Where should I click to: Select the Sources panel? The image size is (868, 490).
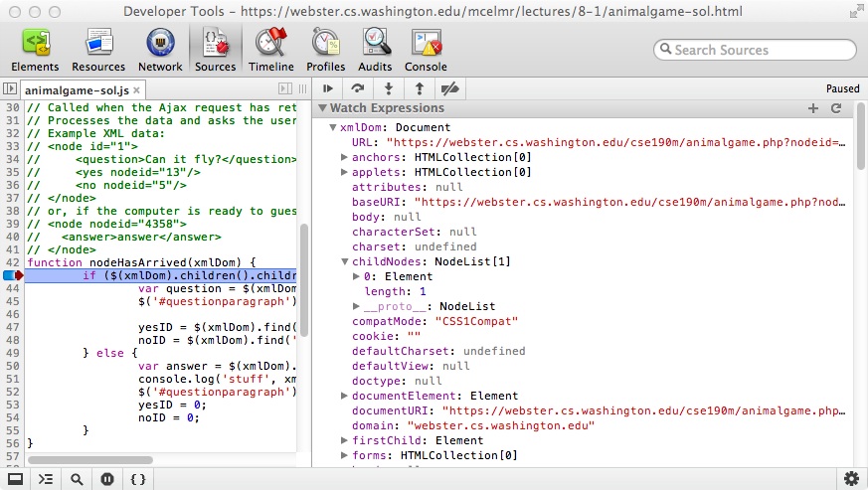pos(216,51)
